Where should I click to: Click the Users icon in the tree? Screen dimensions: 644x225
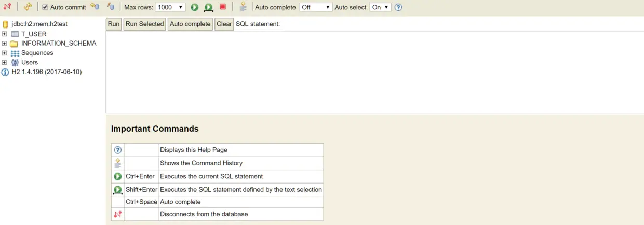(x=15, y=63)
